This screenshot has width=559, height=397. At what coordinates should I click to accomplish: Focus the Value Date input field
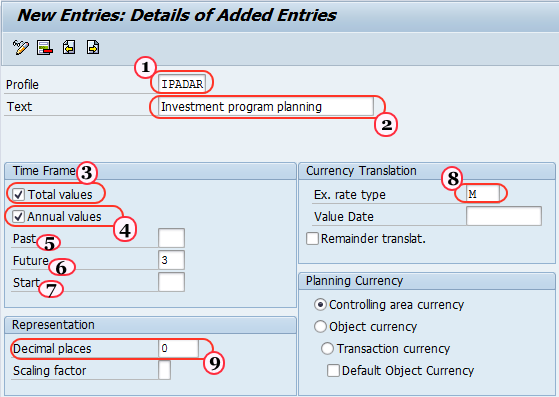click(x=504, y=216)
